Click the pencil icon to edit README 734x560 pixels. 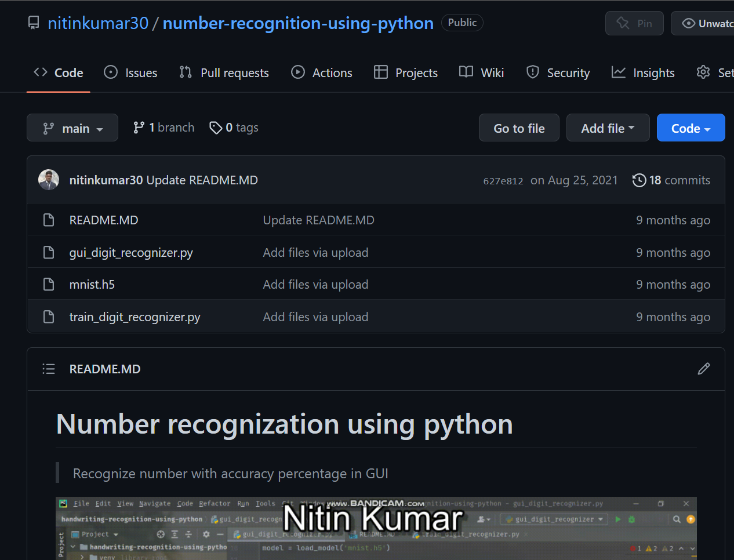[703, 369]
